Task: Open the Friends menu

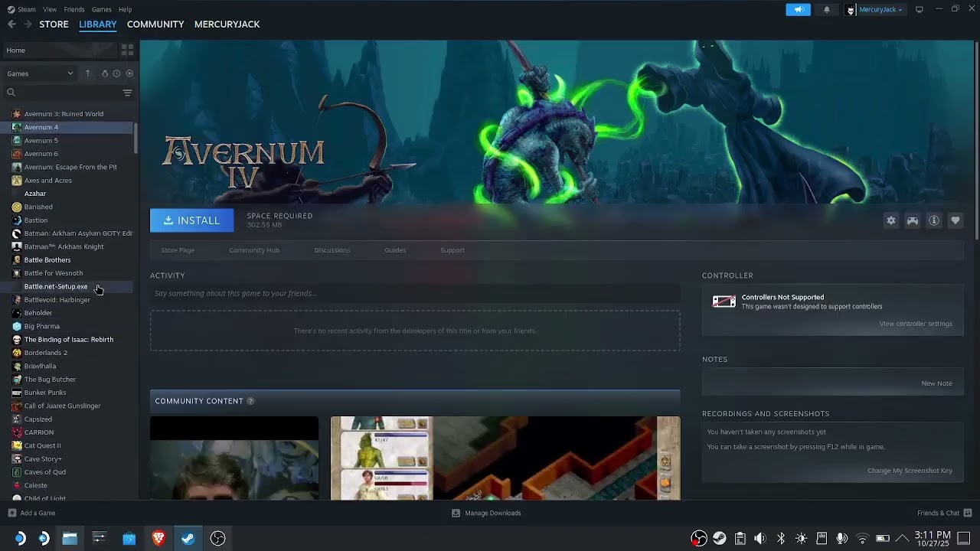Action: 74,9
